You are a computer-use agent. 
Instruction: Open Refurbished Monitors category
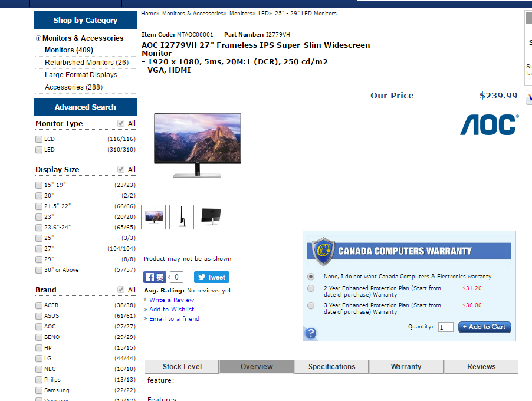86,63
